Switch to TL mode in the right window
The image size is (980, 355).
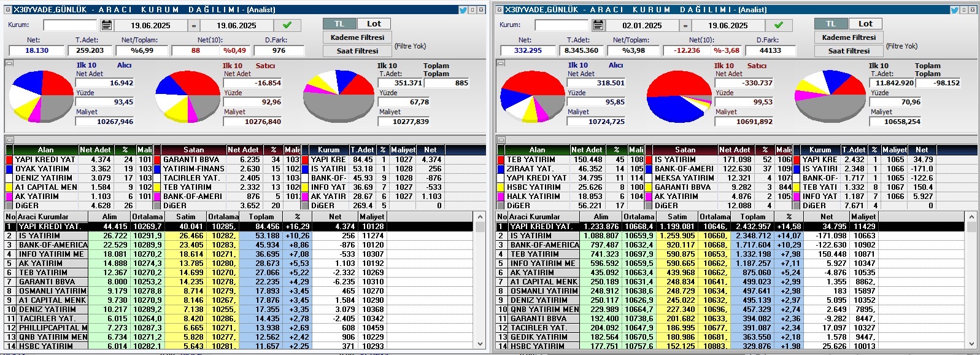[x=831, y=24]
